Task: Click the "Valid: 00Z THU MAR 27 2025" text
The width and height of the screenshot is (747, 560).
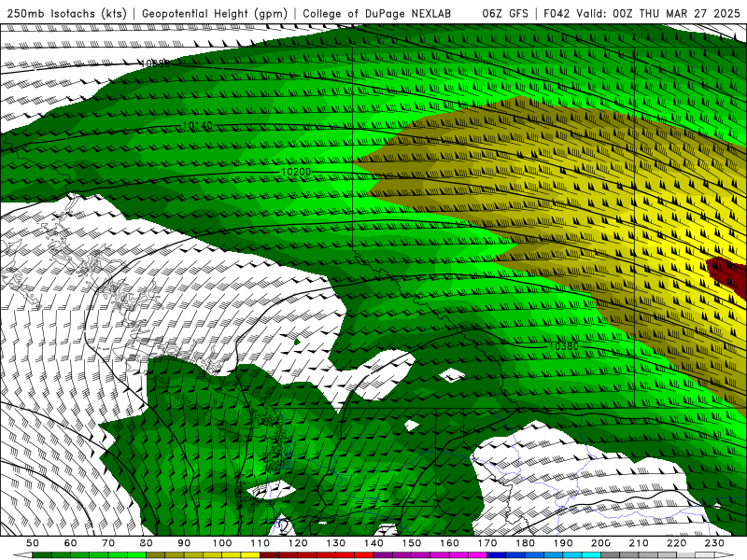Action: [658, 13]
